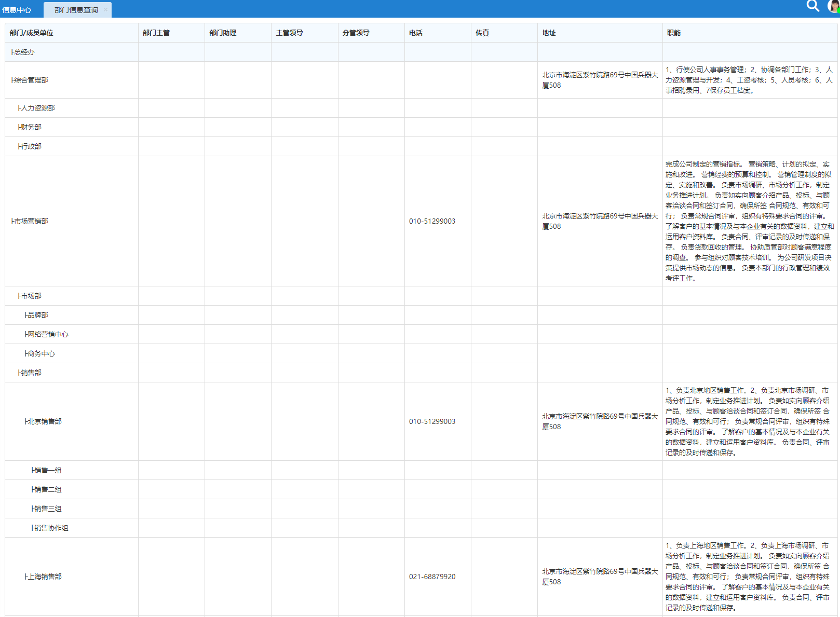The height and width of the screenshot is (617, 840).
Task: Click the 财务部 department entry
Action: tap(31, 127)
